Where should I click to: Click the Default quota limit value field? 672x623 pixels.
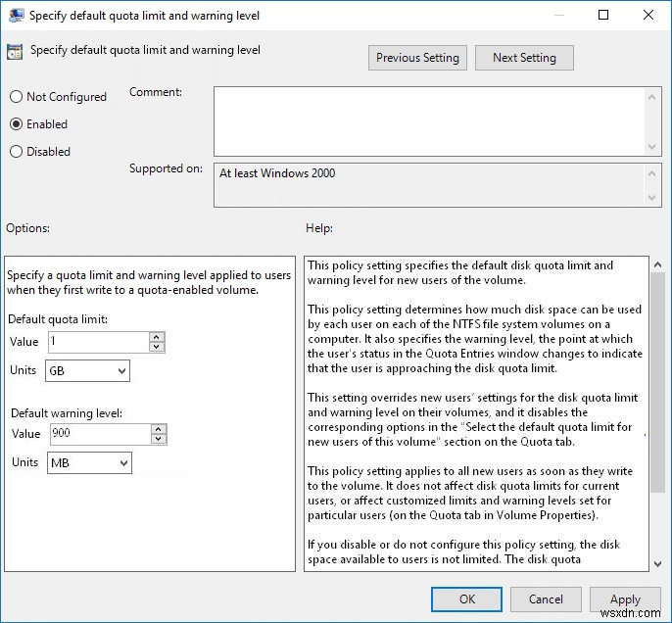coord(99,342)
